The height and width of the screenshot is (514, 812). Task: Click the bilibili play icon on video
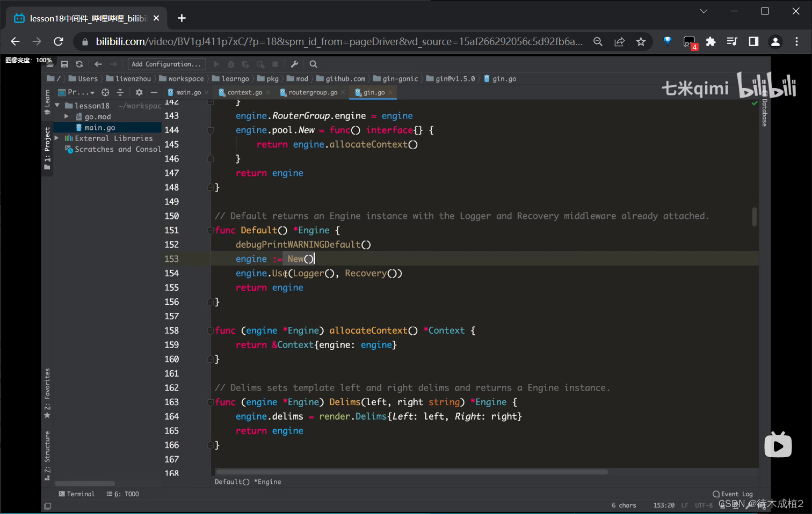pyautogui.click(x=778, y=445)
